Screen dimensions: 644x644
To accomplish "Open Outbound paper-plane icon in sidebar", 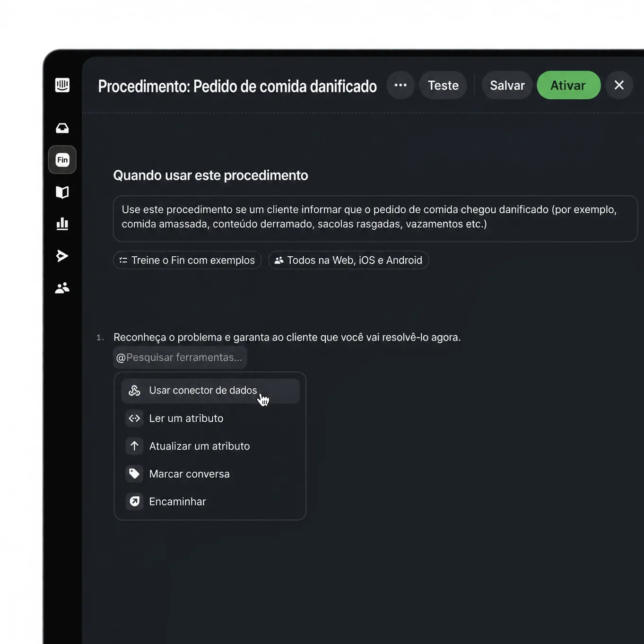I will pyautogui.click(x=62, y=256).
